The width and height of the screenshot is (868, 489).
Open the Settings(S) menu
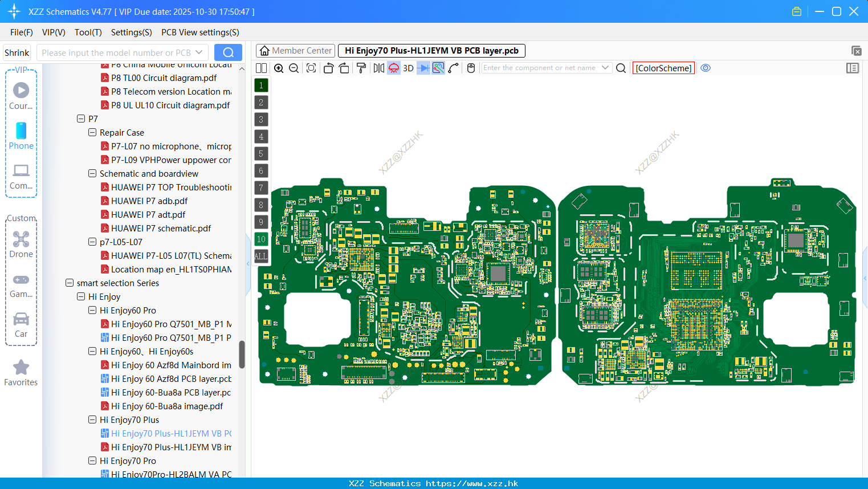[x=132, y=32]
